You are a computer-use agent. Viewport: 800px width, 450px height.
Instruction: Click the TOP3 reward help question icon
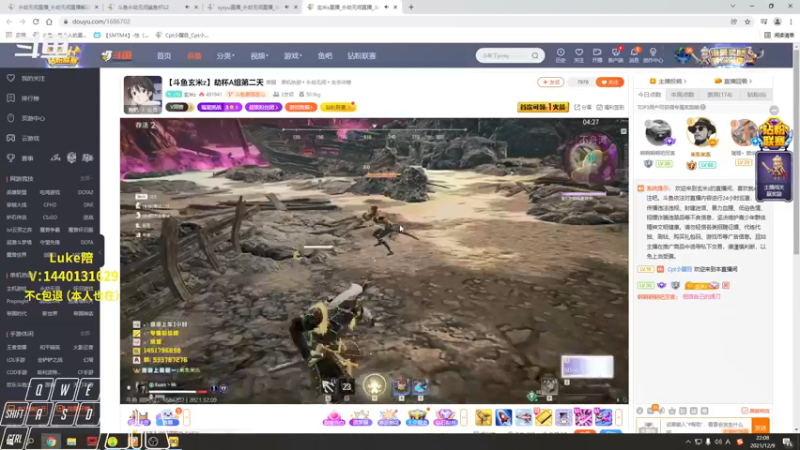point(703,107)
